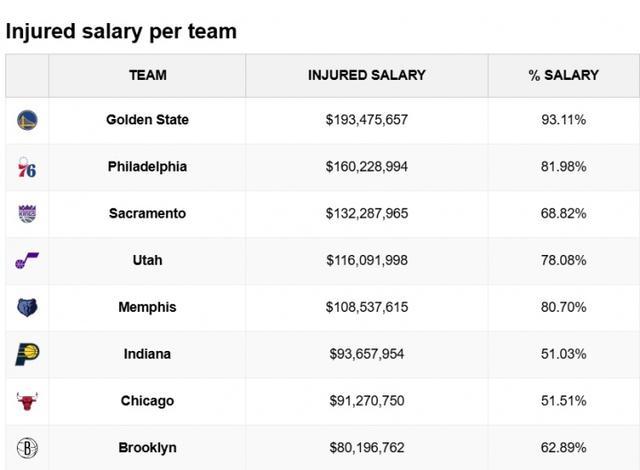Image resolution: width=640 pixels, height=470 pixels.
Task: Select the Utah team name
Action: point(147,260)
